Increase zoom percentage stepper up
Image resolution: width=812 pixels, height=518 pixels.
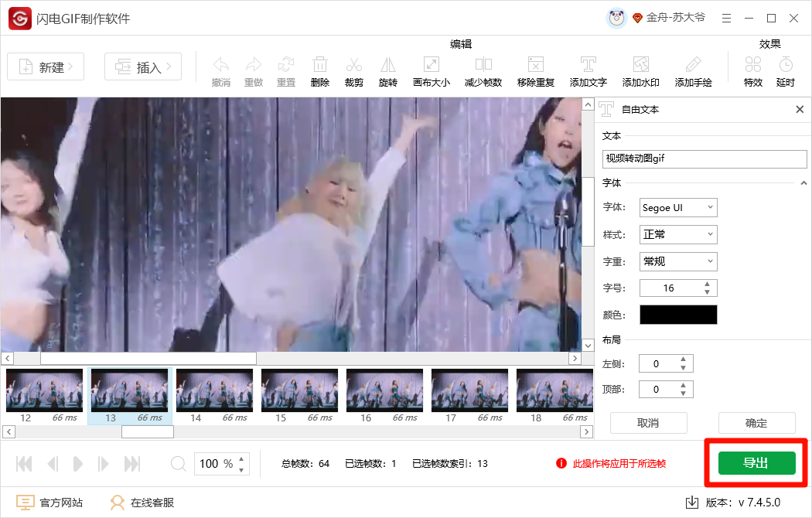click(x=241, y=459)
